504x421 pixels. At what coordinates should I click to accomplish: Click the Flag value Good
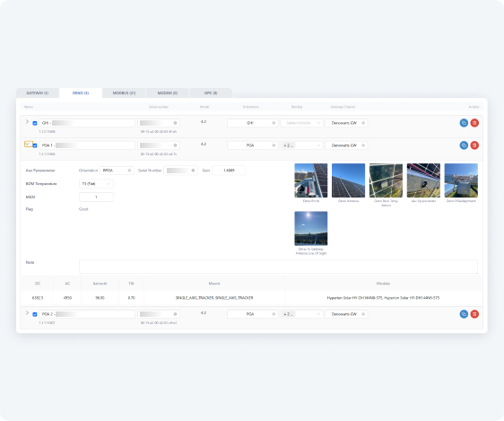pos(83,209)
